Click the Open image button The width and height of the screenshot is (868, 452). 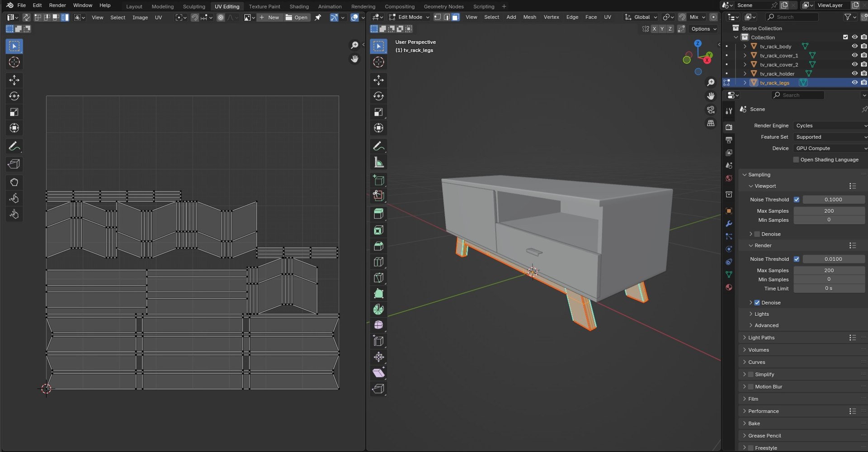tap(297, 17)
